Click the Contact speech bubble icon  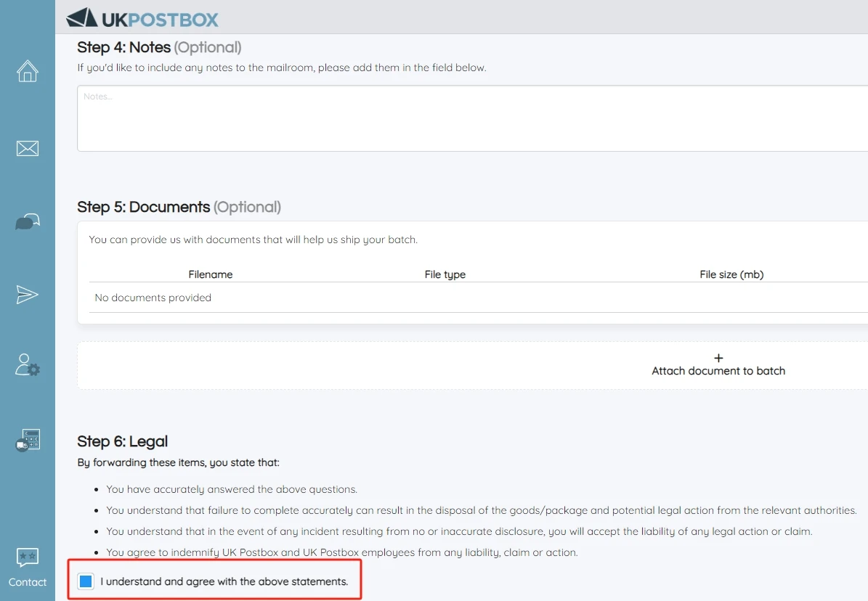pyautogui.click(x=28, y=557)
